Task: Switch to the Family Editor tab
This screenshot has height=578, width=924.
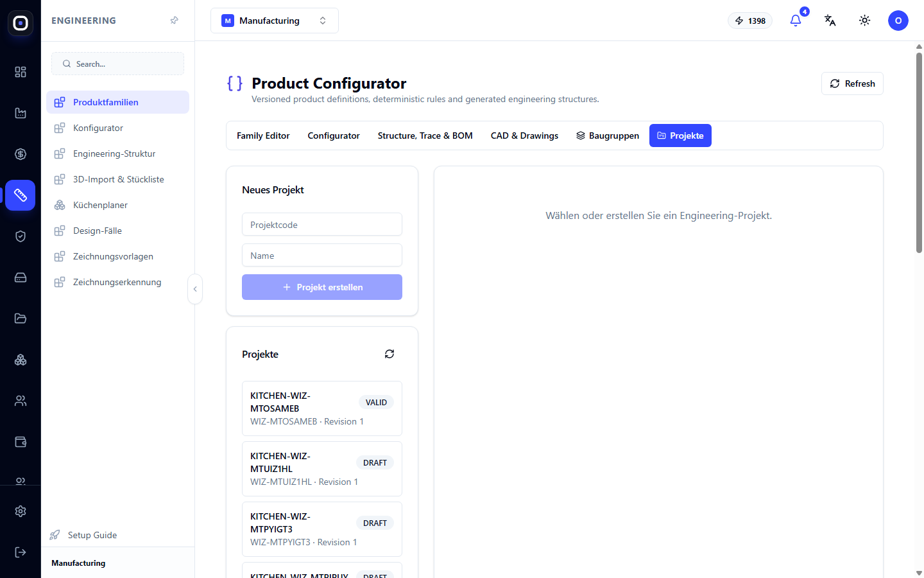Action: (263, 136)
